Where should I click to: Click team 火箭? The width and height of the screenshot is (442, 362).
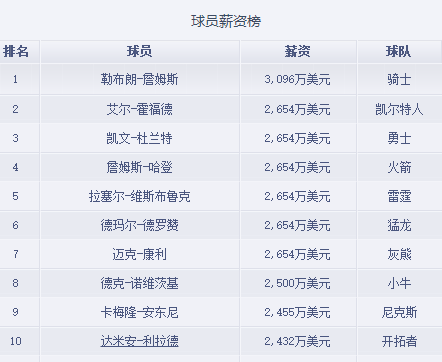[x=399, y=167]
